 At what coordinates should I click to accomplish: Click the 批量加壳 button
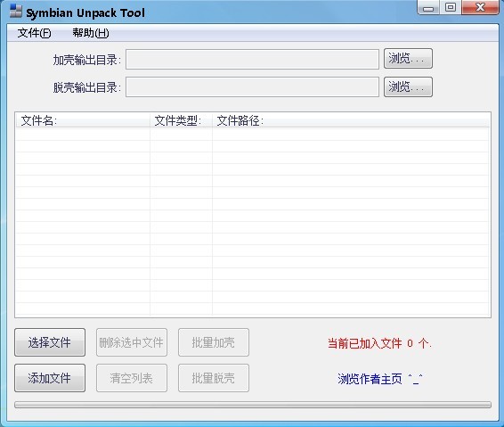pos(214,342)
